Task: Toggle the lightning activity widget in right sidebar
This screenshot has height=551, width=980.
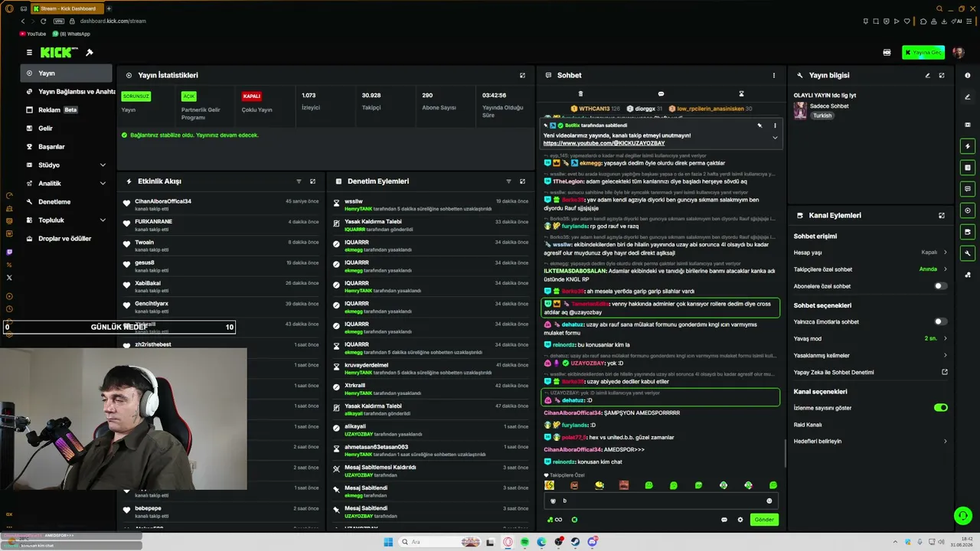Action: coord(968,146)
